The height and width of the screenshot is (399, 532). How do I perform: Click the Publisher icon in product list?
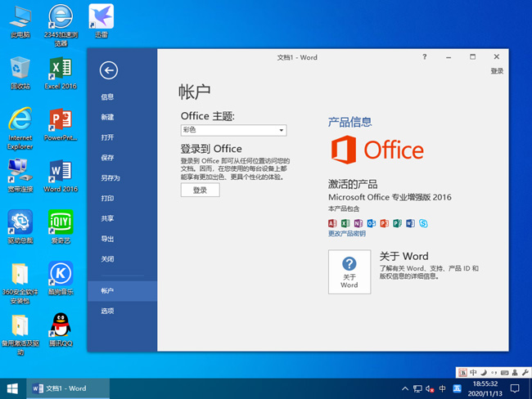[x=397, y=223]
